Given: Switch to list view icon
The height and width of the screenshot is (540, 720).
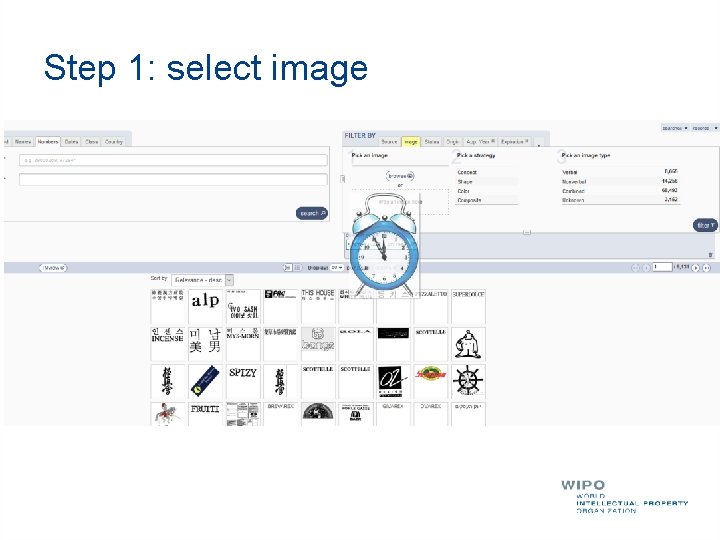Looking at the screenshot, I should [x=298, y=267].
